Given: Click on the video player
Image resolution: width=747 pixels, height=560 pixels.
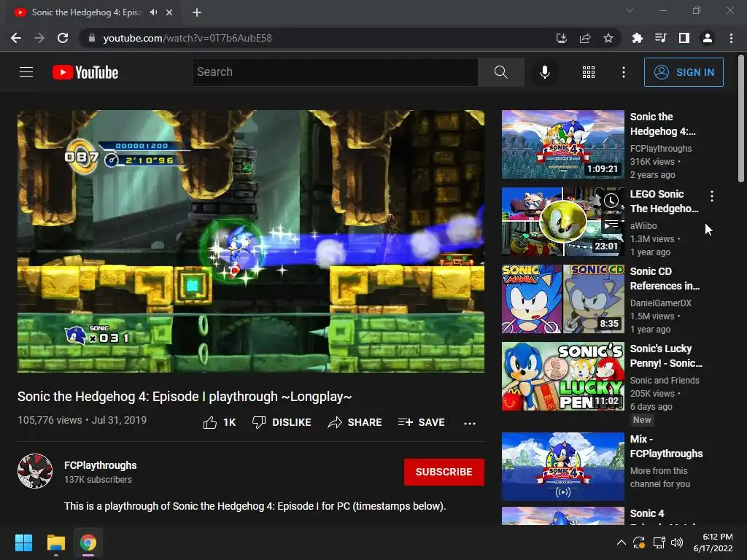Looking at the screenshot, I should pyautogui.click(x=251, y=241).
